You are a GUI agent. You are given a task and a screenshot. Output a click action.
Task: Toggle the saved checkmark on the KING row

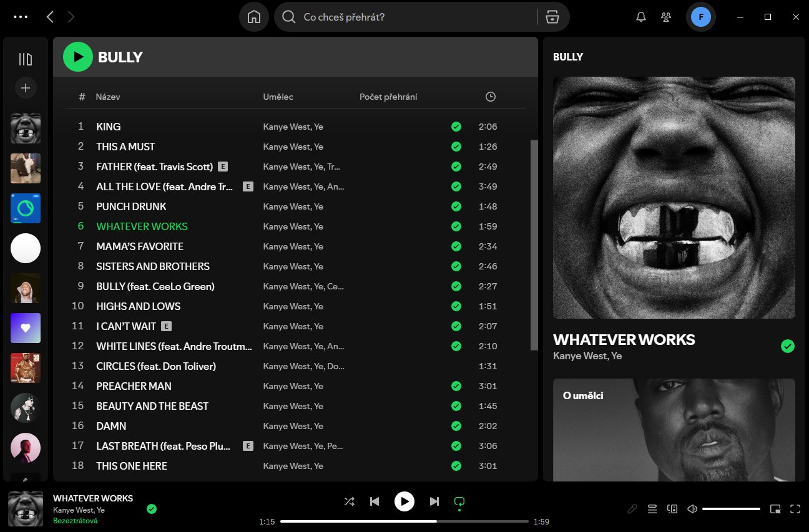456,127
